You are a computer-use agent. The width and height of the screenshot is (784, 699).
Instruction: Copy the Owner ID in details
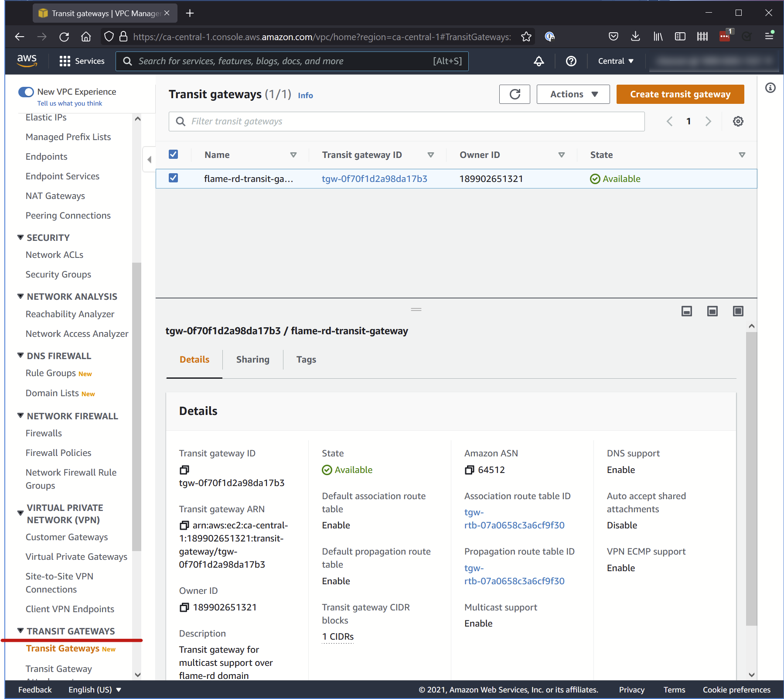click(184, 607)
